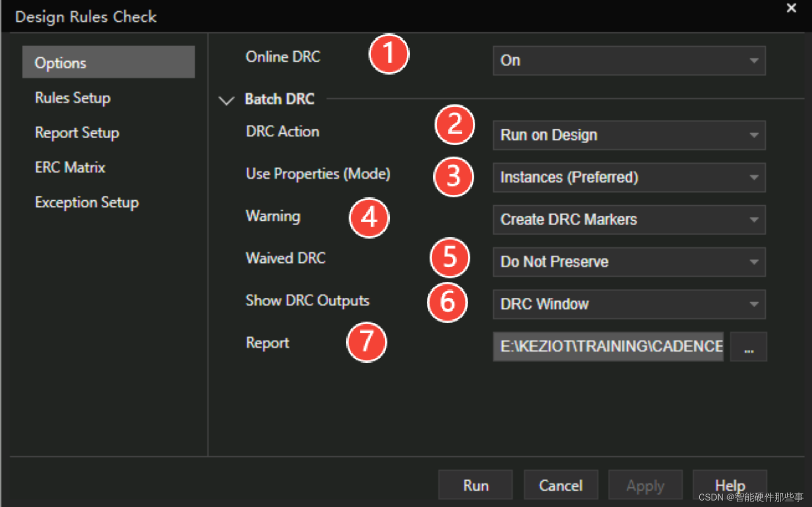
Task: Switch to Rules Setup tab
Action: pos(73,98)
